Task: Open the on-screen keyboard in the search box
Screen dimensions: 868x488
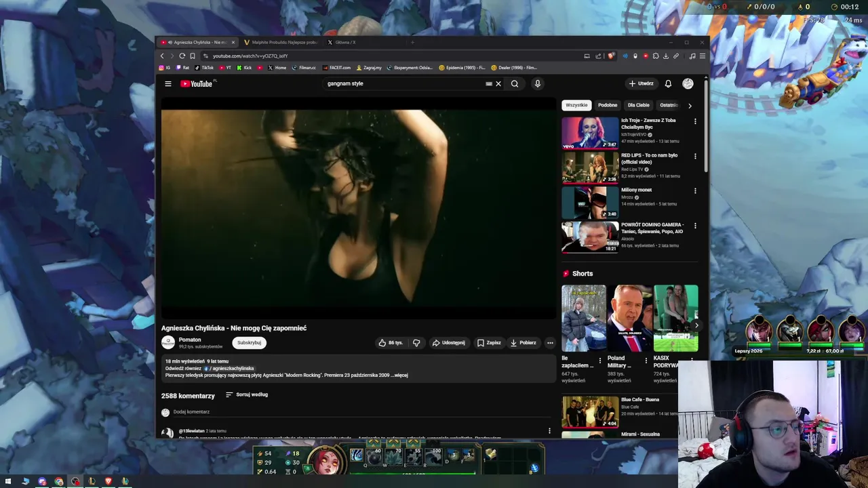Action: pos(489,84)
